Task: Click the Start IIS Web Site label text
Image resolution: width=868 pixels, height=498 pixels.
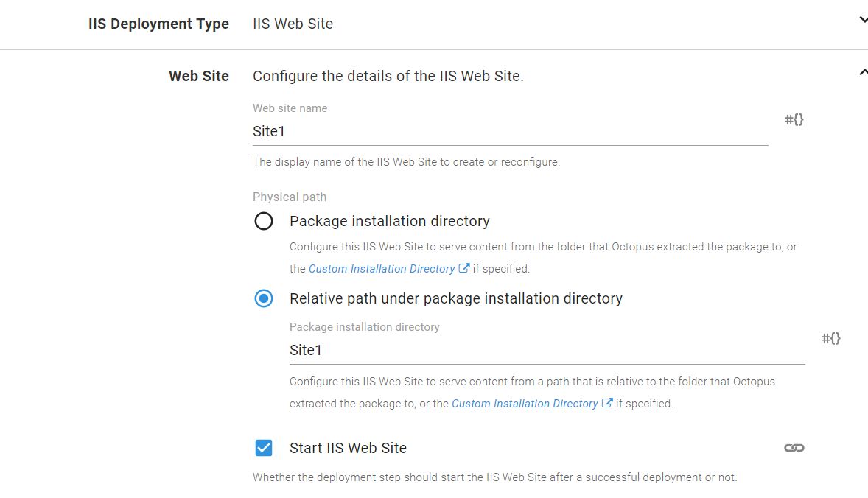Action: (348, 448)
